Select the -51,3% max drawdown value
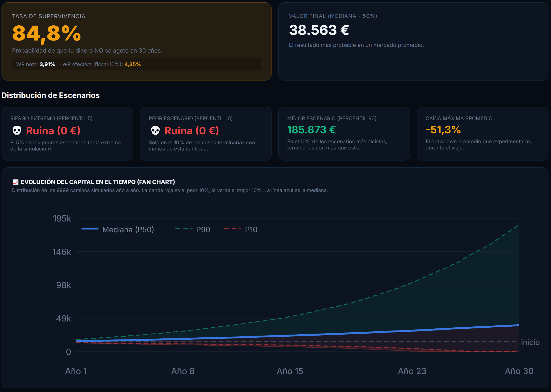Viewport: 551px width, 392px height. click(443, 130)
